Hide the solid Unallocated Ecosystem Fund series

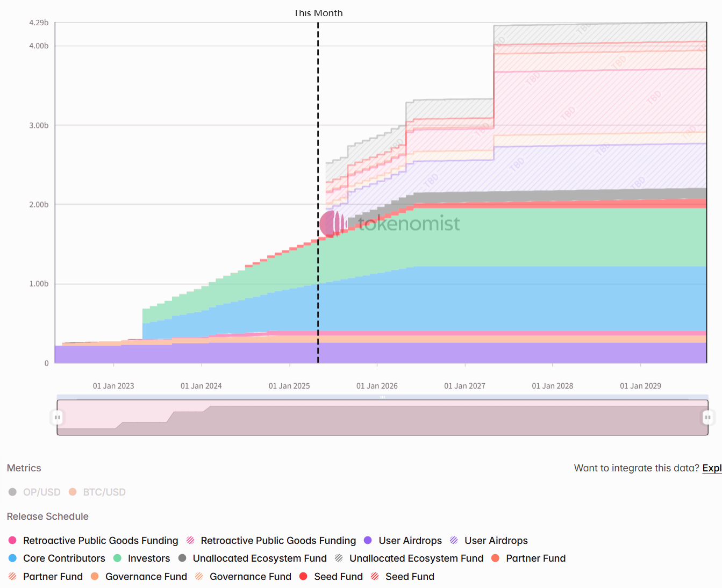click(x=260, y=558)
